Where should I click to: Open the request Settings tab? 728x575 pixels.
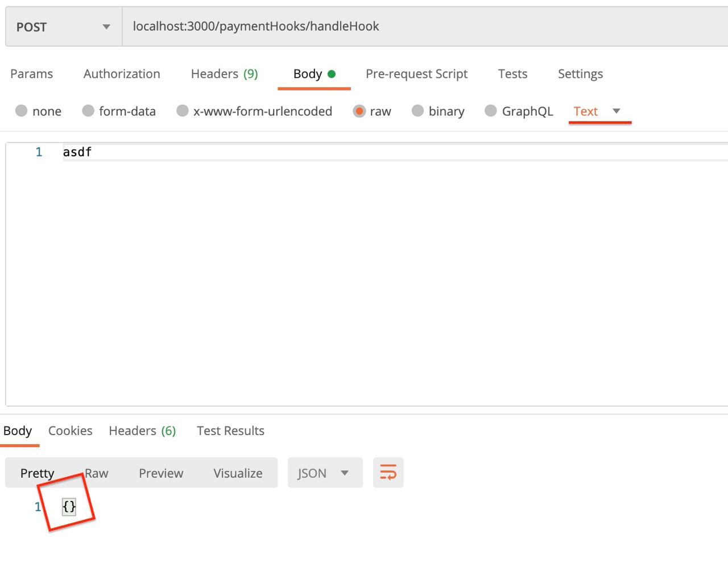pos(580,74)
